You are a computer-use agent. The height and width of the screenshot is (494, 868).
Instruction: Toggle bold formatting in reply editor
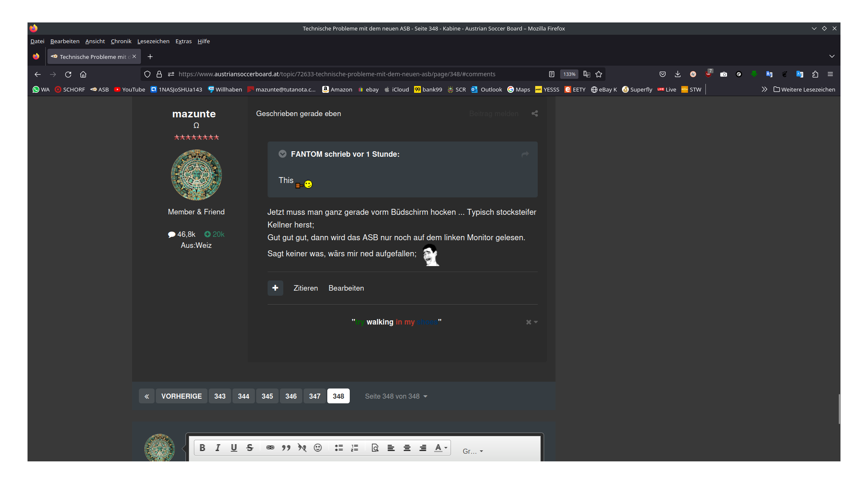tap(202, 448)
